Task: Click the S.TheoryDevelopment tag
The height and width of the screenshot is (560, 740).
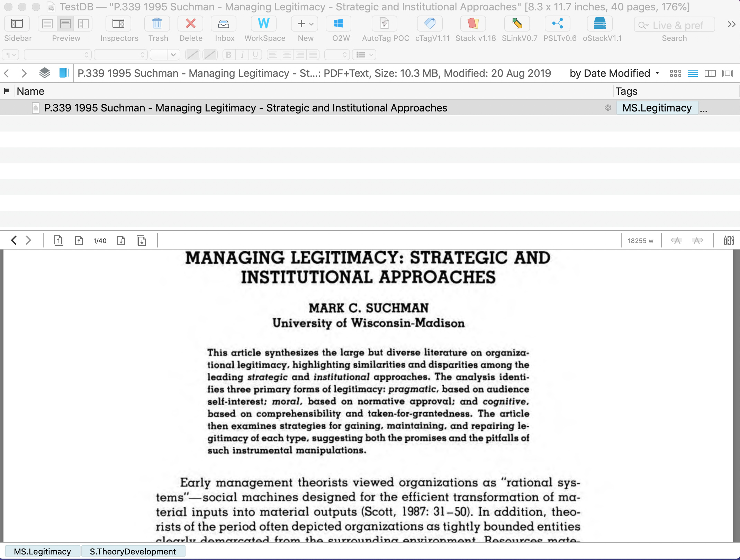Action: tap(133, 551)
